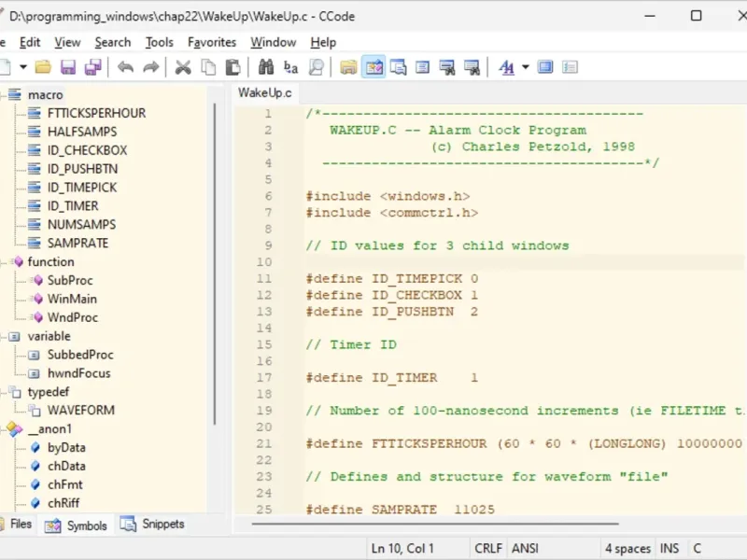
Task: Click the Save file floppy disk icon
Action: 68,67
